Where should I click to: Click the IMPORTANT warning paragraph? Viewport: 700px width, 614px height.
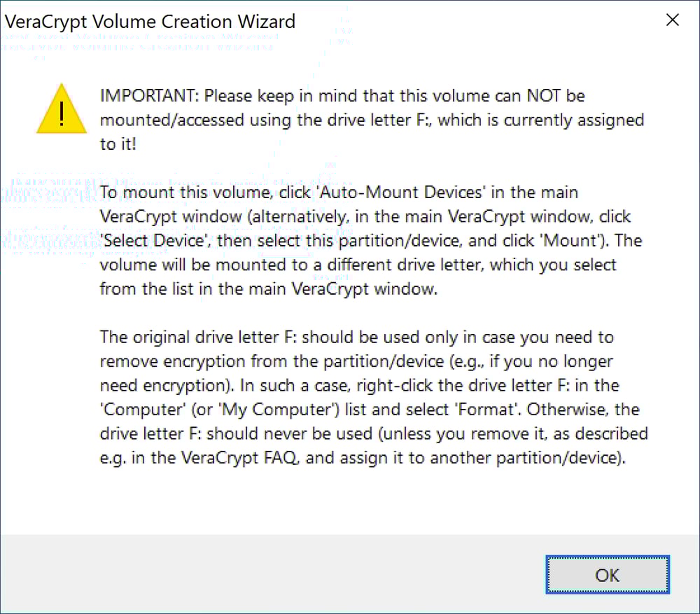click(x=371, y=120)
